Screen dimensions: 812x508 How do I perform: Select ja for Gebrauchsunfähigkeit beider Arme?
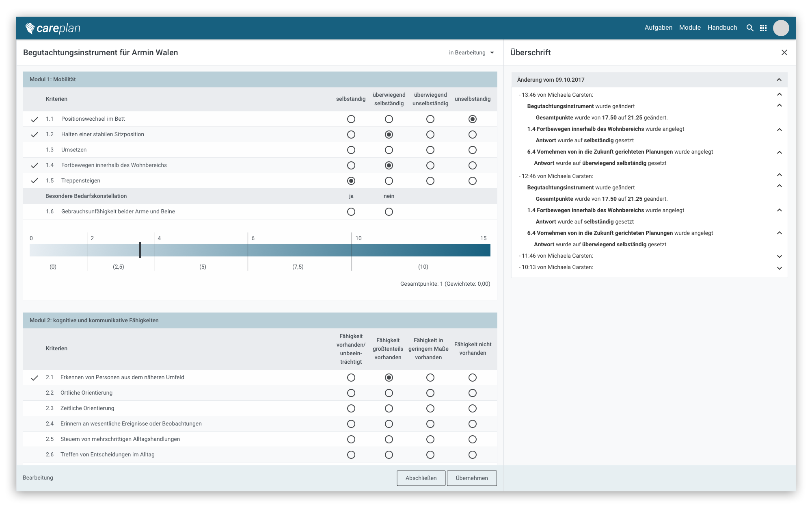(351, 212)
